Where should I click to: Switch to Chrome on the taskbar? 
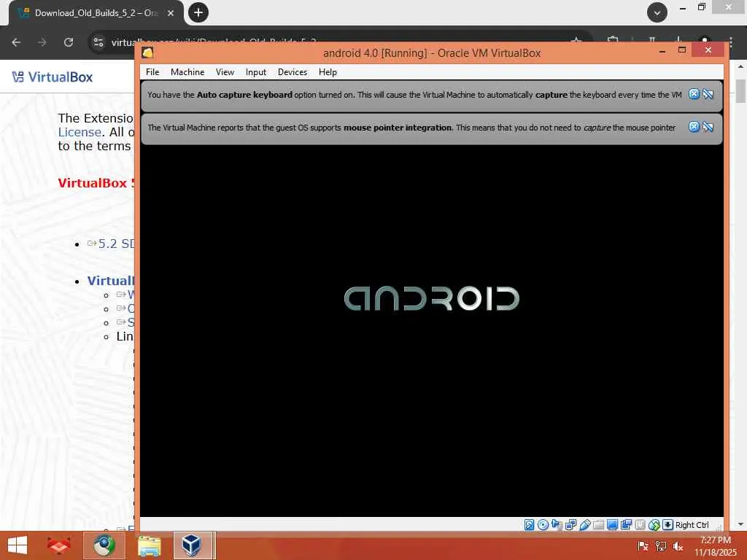(x=104, y=545)
